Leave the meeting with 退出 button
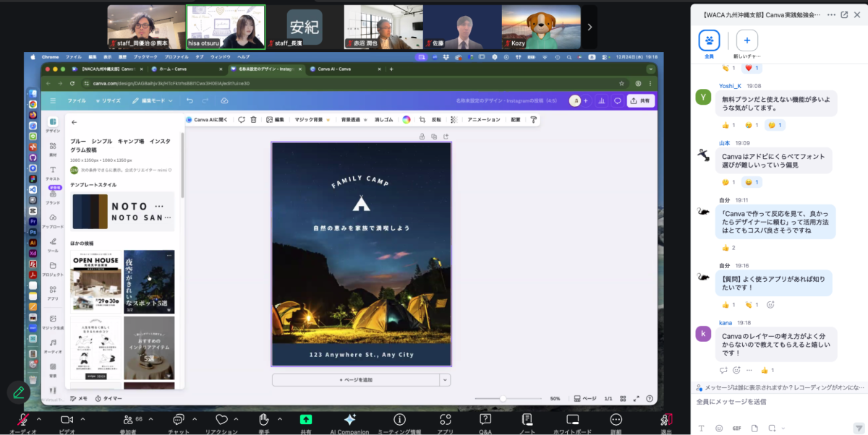 point(665,420)
